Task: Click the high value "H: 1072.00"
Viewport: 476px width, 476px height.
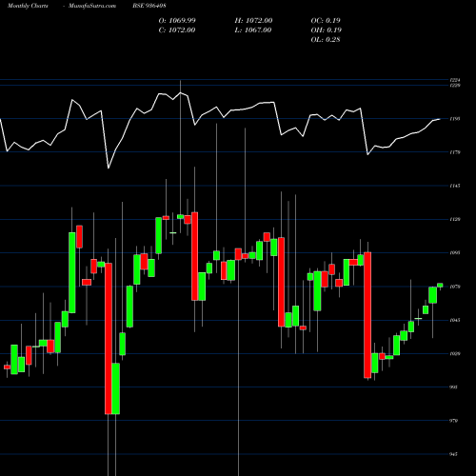Action: click(x=253, y=21)
